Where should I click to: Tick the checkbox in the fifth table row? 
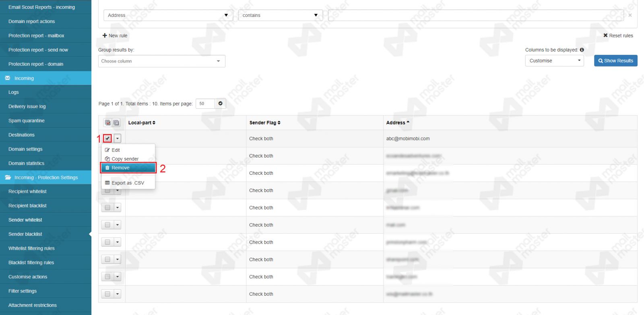(107, 207)
